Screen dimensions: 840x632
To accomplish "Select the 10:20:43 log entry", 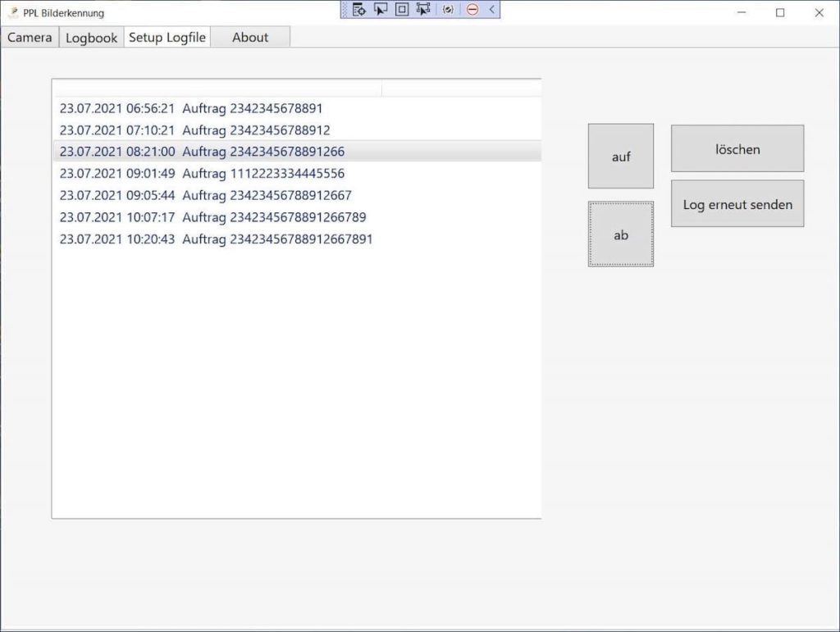I will pyautogui.click(x=216, y=239).
